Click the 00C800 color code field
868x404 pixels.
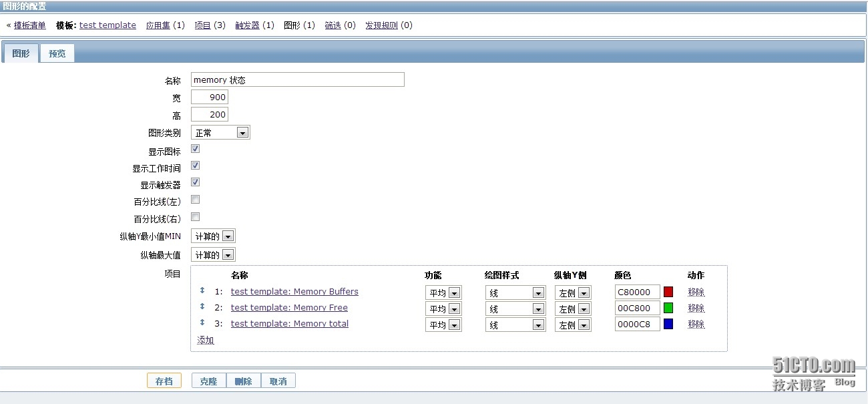point(638,308)
